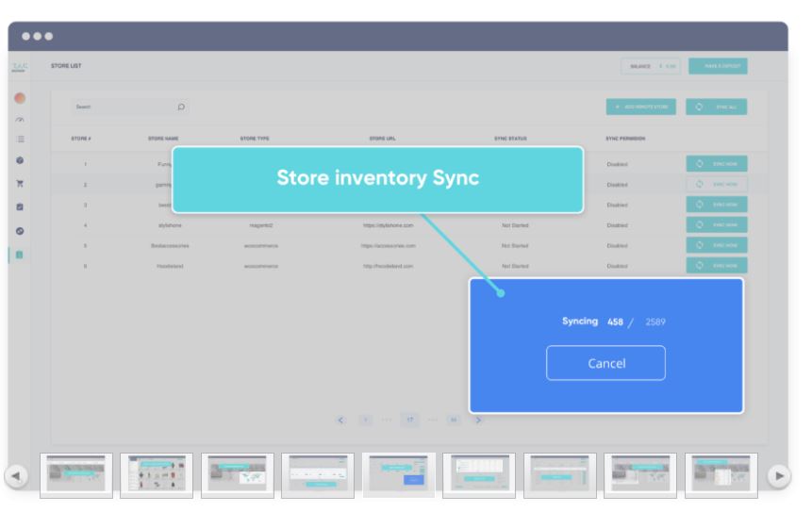Click the list icon in sidebar
This screenshot has width=812, height=512.
20,140
